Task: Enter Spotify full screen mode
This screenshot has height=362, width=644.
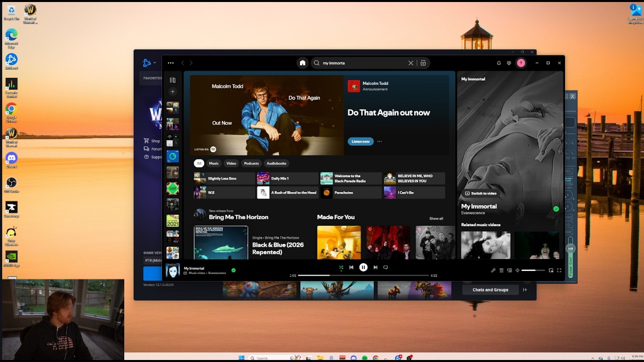Action: click(559, 270)
